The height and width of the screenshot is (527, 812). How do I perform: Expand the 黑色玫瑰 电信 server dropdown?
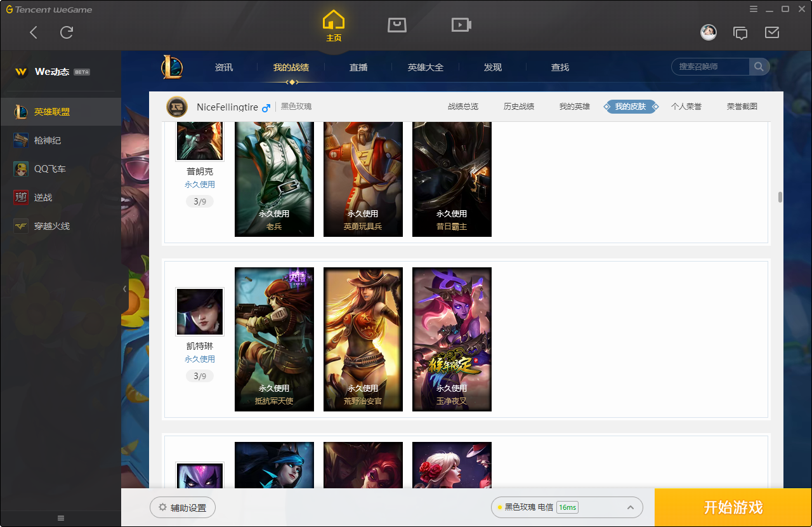pos(567,507)
